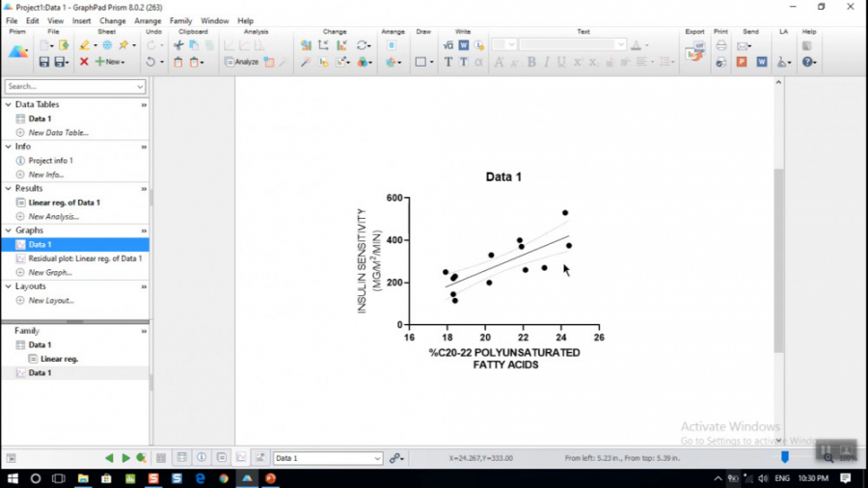Viewport: 868px width, 488px height.
Task: Click the Magic wand icon
Action: pos(305,62)
